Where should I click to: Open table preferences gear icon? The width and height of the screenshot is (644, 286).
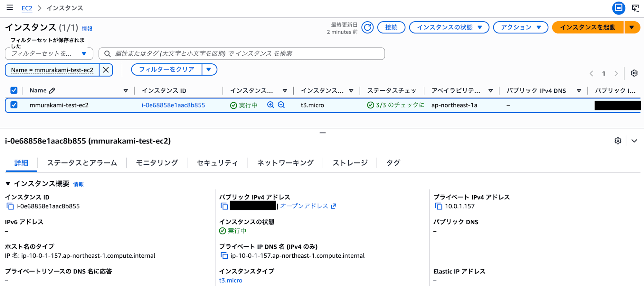point(634,73)
